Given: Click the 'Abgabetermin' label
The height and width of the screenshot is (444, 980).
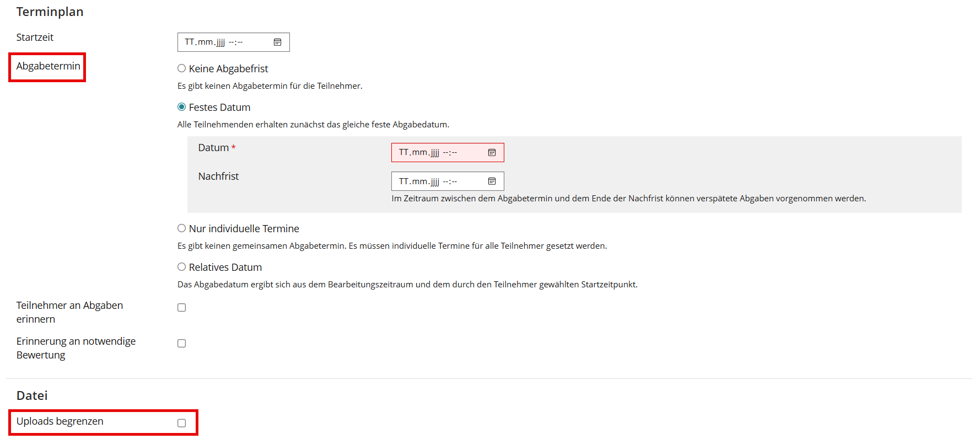Looking at the screenshot, I should point(48,66).
